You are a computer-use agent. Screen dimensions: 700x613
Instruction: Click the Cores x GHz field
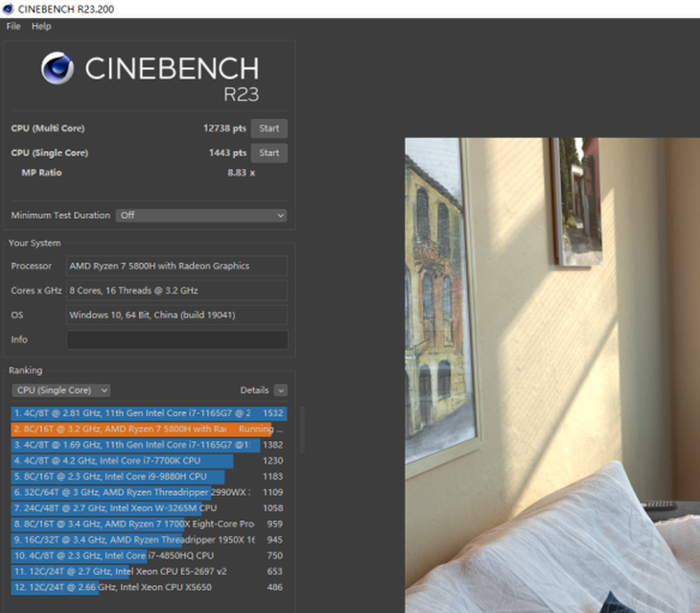pos(176,291)
